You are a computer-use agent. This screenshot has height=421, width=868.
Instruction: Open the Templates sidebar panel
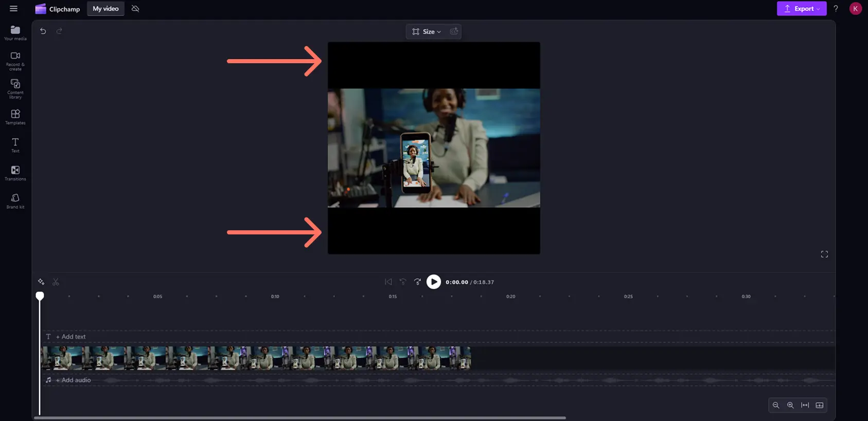point(15,117)
